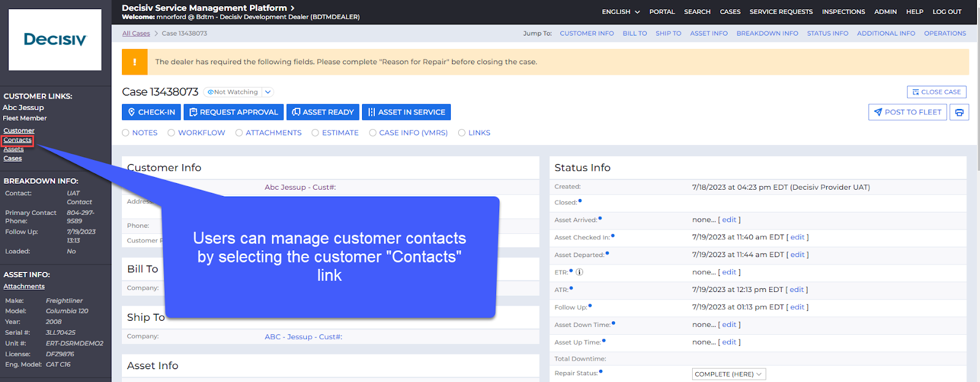Image resolution: width=980 pixels, height=382 pixels.
Task: Select the Workflow radio button
Action: (x=171, y=133)
